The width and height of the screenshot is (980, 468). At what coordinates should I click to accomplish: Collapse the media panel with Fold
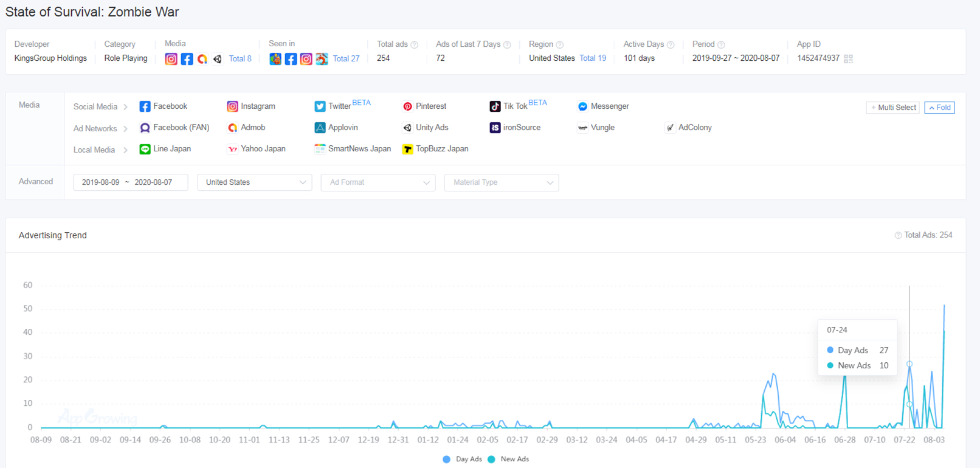tap(939, 108)
